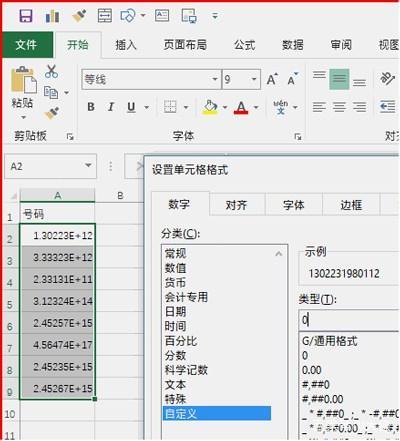Open the 对齐 tab in format dialog
The image size is (400, 441).
click(x=236, y=205)
